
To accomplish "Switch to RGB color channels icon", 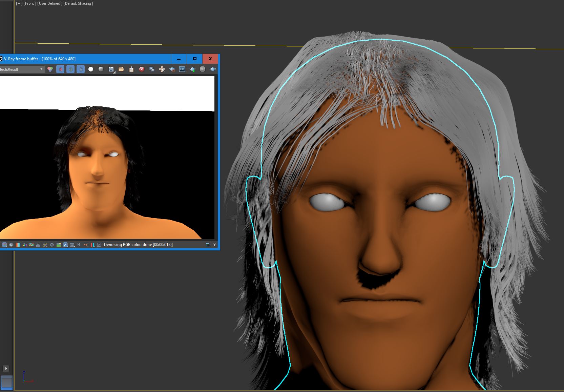I will 50,69.
